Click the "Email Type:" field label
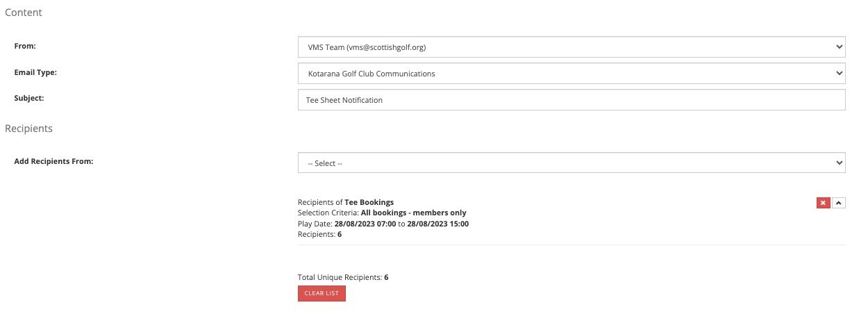The image size is (868, 314). 35,72
